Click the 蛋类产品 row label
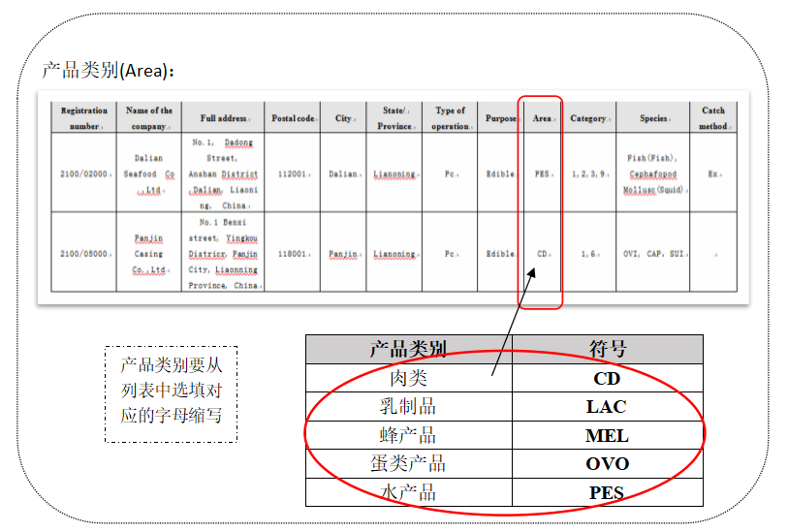 (409, 463)
